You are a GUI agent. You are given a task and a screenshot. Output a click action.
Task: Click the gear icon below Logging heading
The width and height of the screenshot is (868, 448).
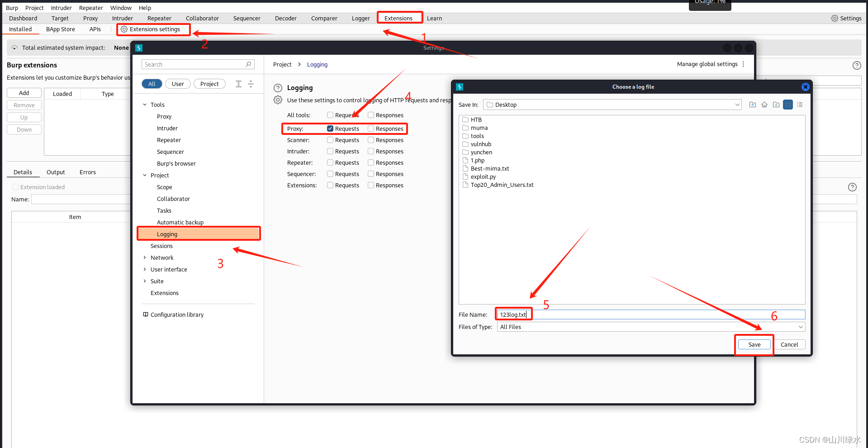pos(278,100)
